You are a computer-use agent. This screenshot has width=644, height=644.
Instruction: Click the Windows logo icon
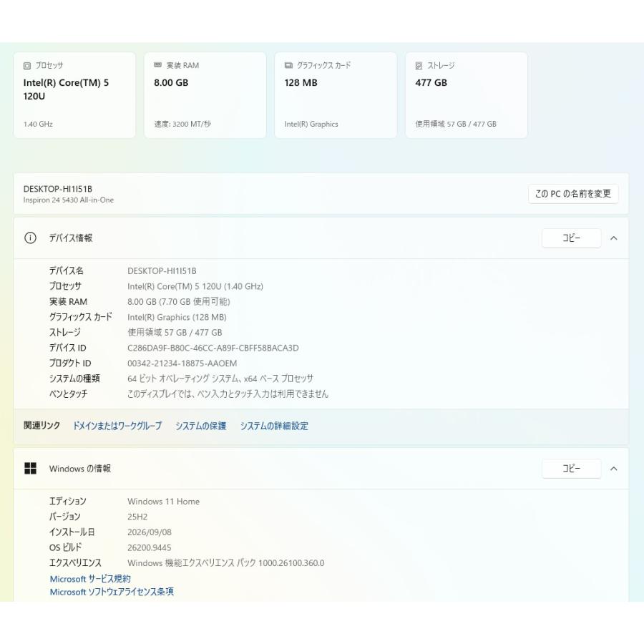pos(30,468)
